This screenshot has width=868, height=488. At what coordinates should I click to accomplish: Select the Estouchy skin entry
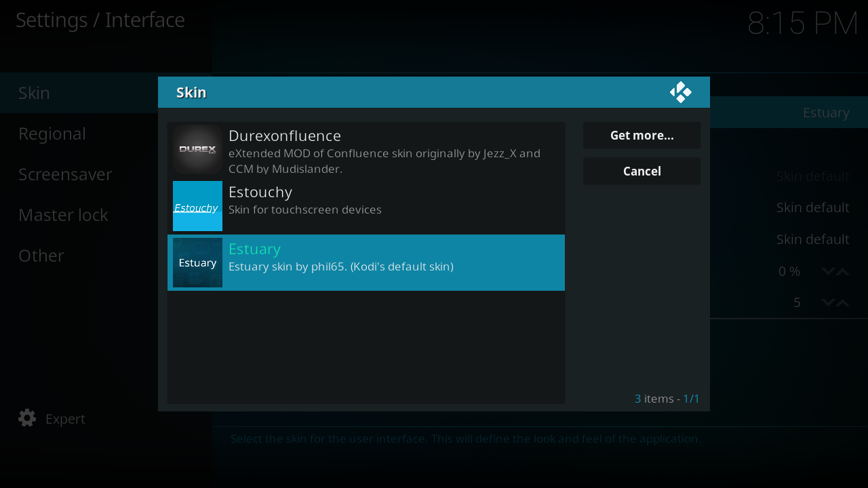coord(366,206)
